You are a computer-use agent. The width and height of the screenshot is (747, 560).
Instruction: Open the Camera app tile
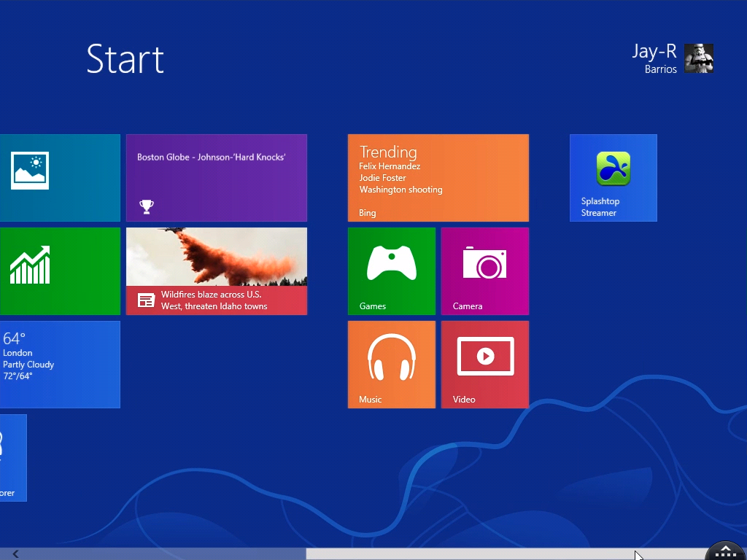(x=484, y=271)
